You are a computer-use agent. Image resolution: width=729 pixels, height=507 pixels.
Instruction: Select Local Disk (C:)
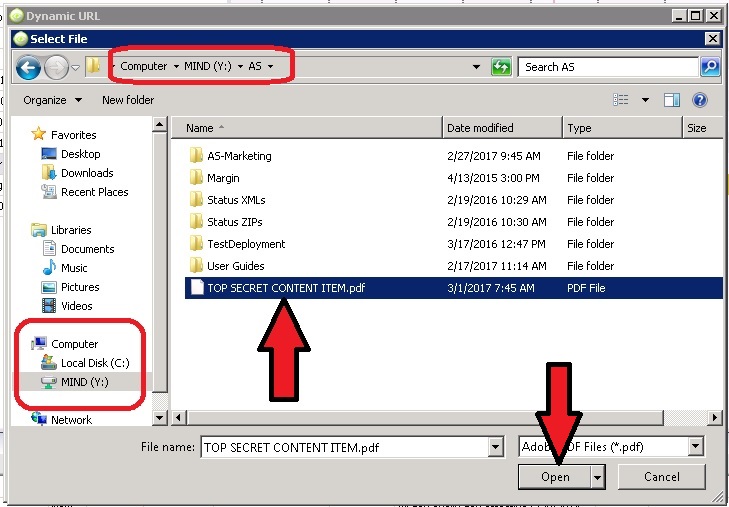[x=85, y=363]
